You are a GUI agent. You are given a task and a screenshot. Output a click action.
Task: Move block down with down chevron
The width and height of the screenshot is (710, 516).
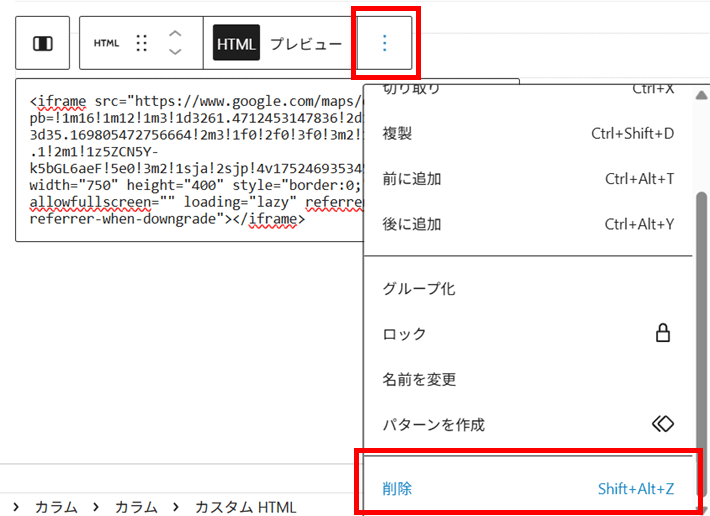coord(175,53)
